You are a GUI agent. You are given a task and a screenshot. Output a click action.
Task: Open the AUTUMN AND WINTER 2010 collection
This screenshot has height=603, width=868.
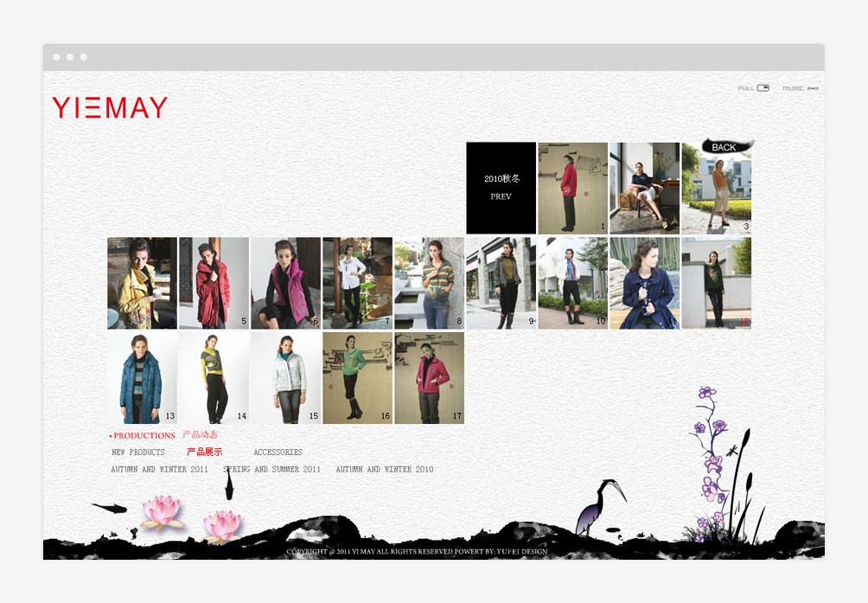[x=385, y=470]
